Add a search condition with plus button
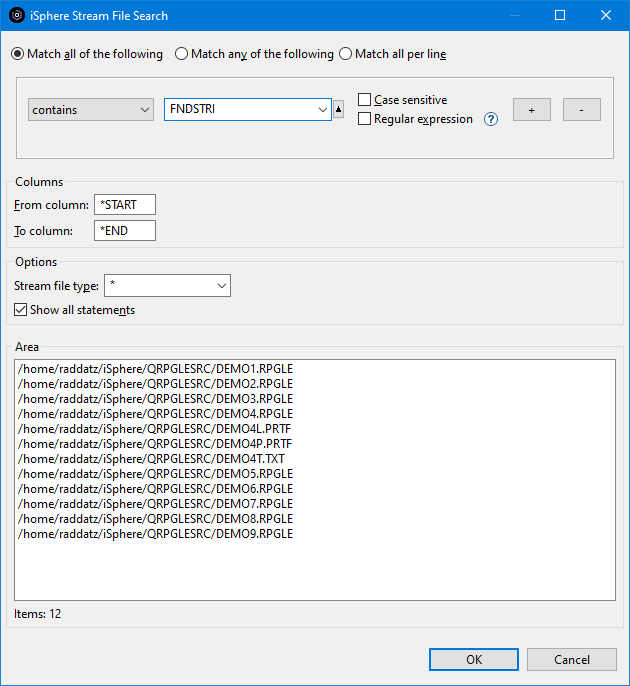630x686 pixels. 532,109
